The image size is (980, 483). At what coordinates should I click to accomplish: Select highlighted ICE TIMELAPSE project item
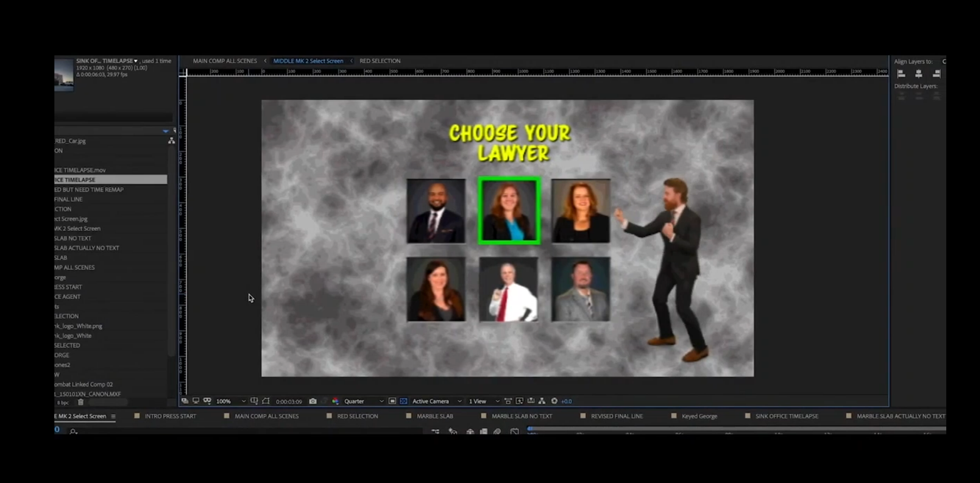point(110,180)
